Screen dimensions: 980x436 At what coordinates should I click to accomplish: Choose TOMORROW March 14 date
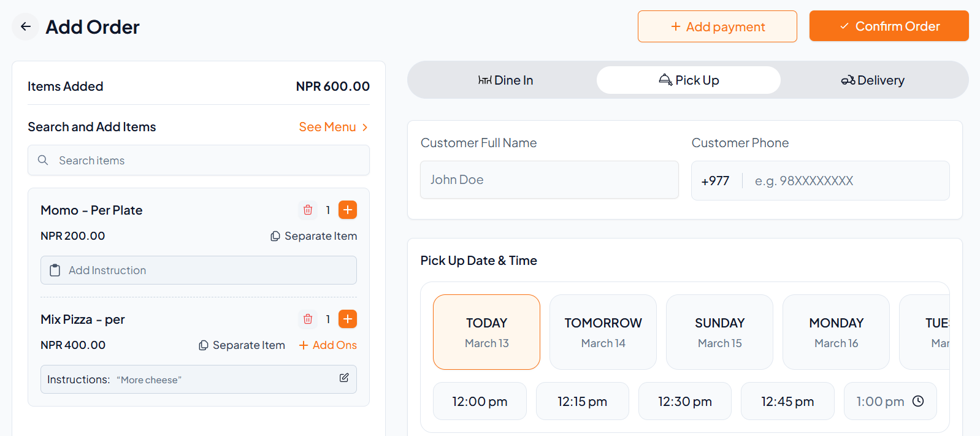pos(603,332)
